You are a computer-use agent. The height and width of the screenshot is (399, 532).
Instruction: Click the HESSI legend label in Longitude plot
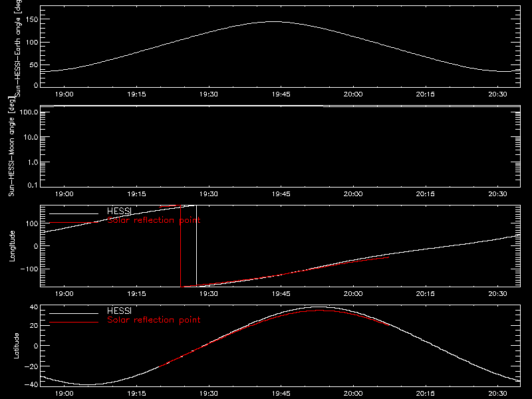pyautogui.click(x=119, y=211)
